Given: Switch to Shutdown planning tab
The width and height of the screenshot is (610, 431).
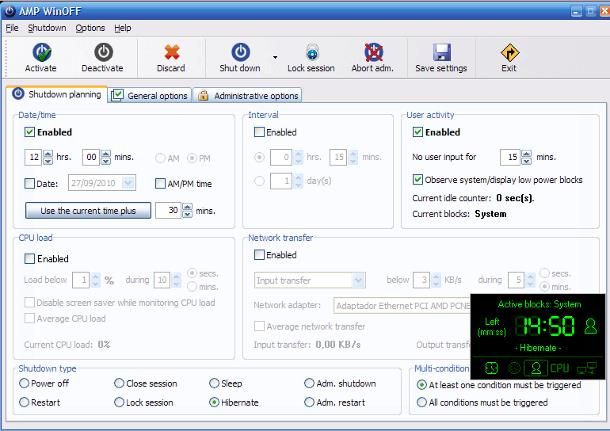Looking at the screenshot, I should (x=57, y=94).
